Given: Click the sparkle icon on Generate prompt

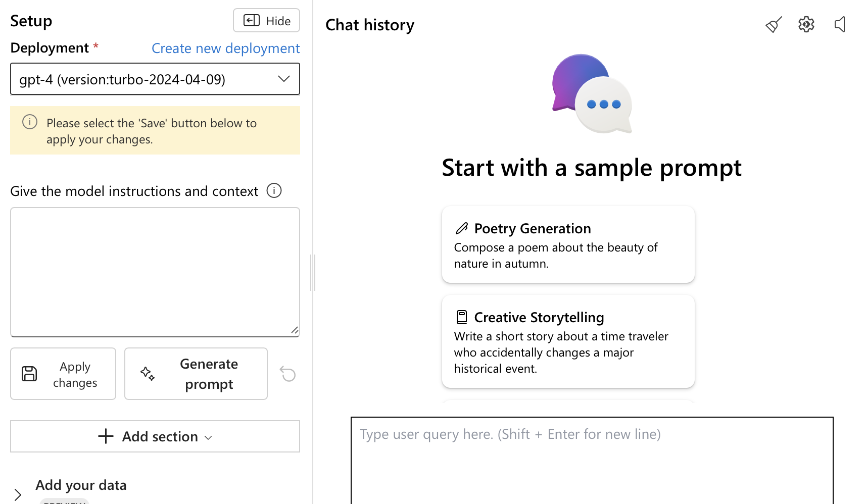Looking at the screenshot, I should (x=148, y=374).
